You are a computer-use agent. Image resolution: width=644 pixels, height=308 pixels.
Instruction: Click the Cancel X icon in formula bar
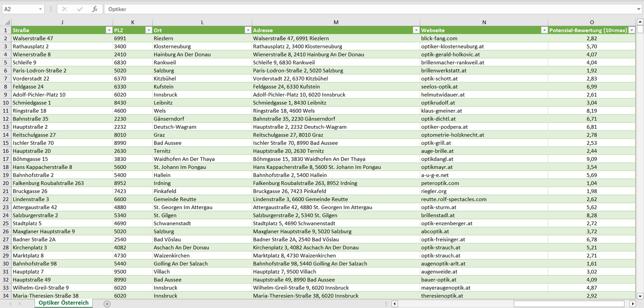click(x=65, y=9)
